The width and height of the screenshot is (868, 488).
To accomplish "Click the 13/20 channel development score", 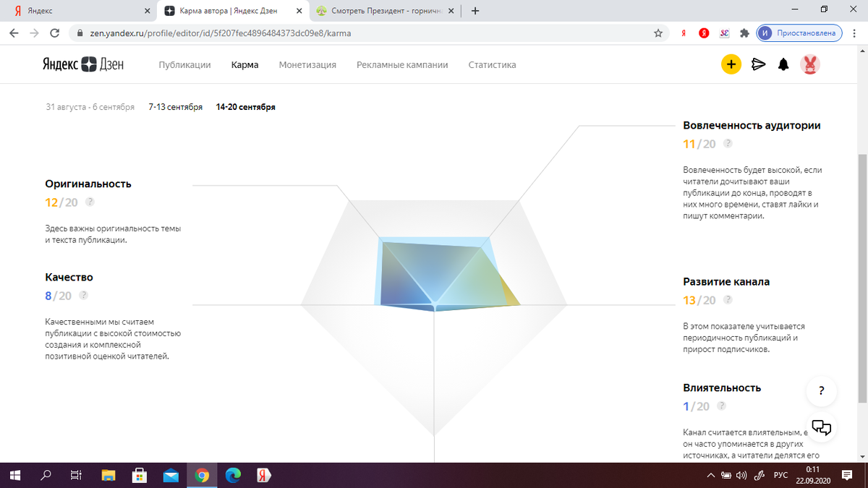I will [x=699, y=300].
